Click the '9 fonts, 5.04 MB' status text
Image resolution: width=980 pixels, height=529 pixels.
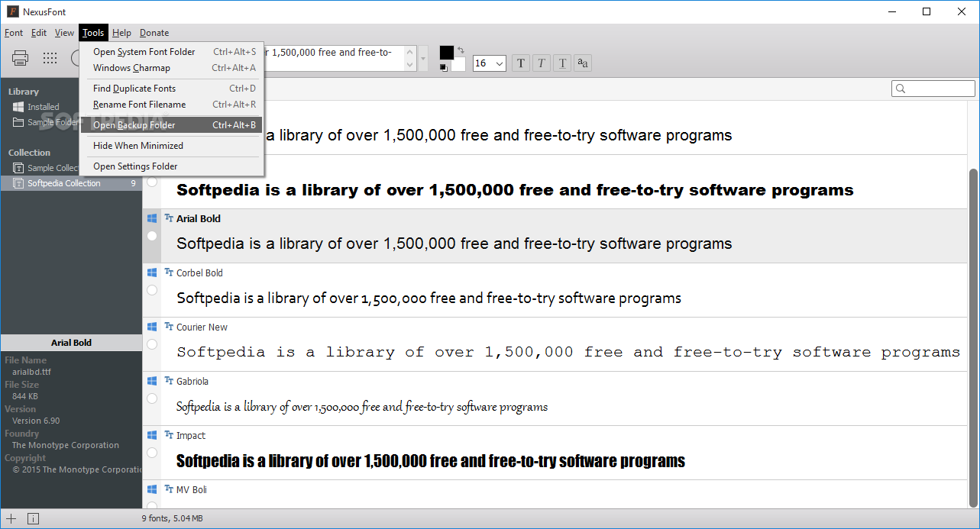click(x=172, y=518)
